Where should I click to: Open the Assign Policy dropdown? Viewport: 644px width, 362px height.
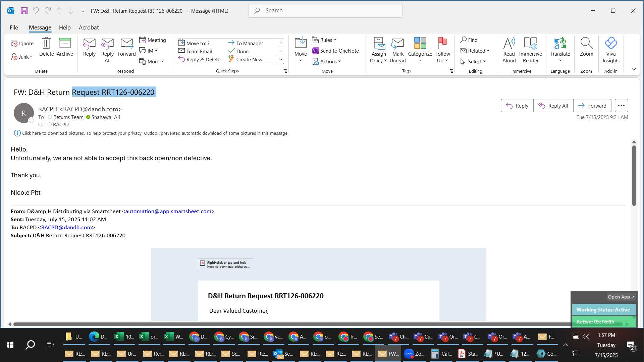click(379, 50)
